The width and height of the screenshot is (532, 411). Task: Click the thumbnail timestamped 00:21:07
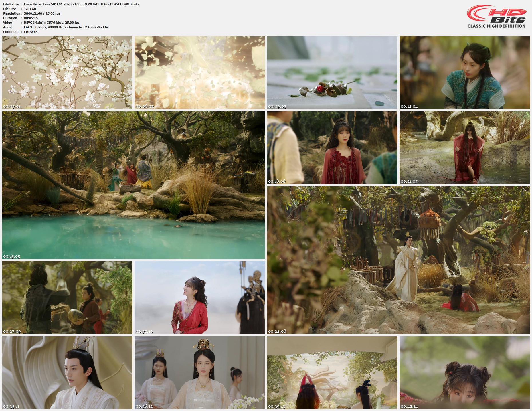coord(465,148)
